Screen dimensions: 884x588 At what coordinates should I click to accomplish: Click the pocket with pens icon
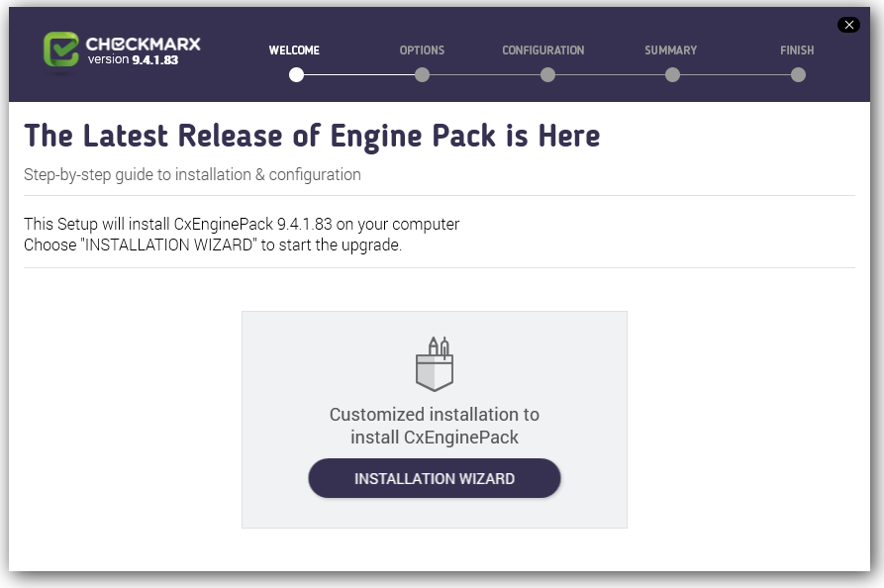click(435, 363)
